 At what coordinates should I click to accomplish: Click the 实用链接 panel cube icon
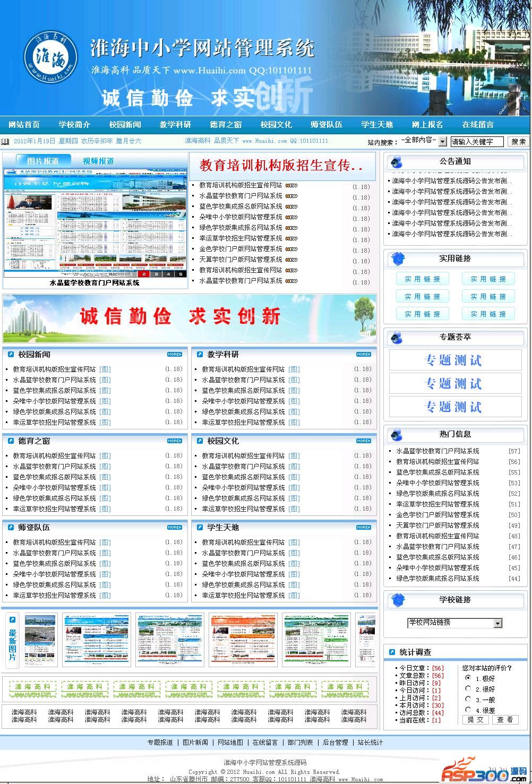click(397, 259)
